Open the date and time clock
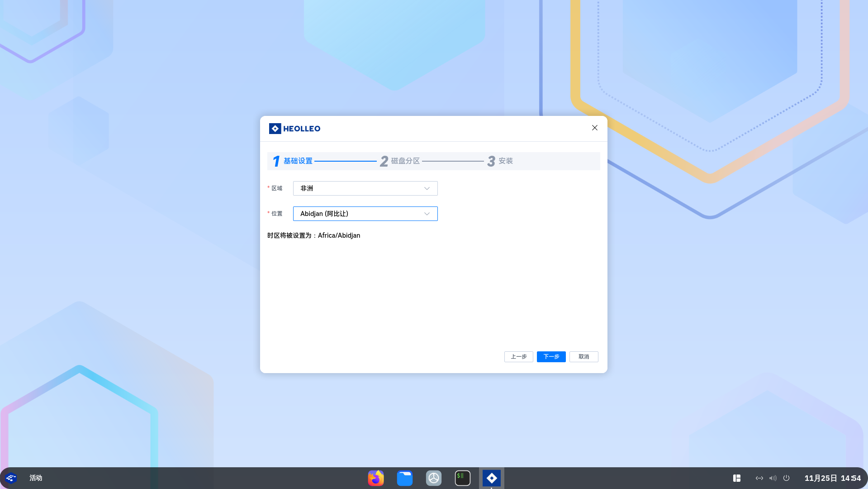Image resolution: width=868 pixels, height=489 pixels. [x=832, y=478]
